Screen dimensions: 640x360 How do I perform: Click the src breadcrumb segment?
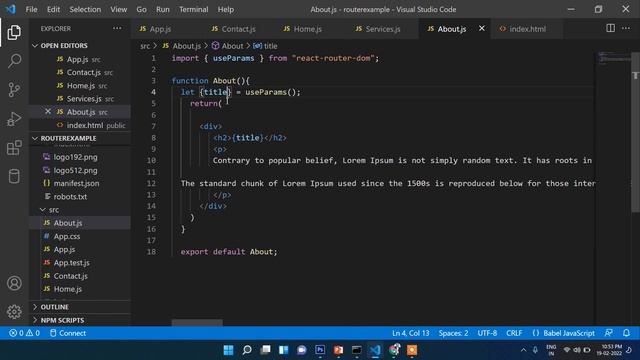pos(145,46)
